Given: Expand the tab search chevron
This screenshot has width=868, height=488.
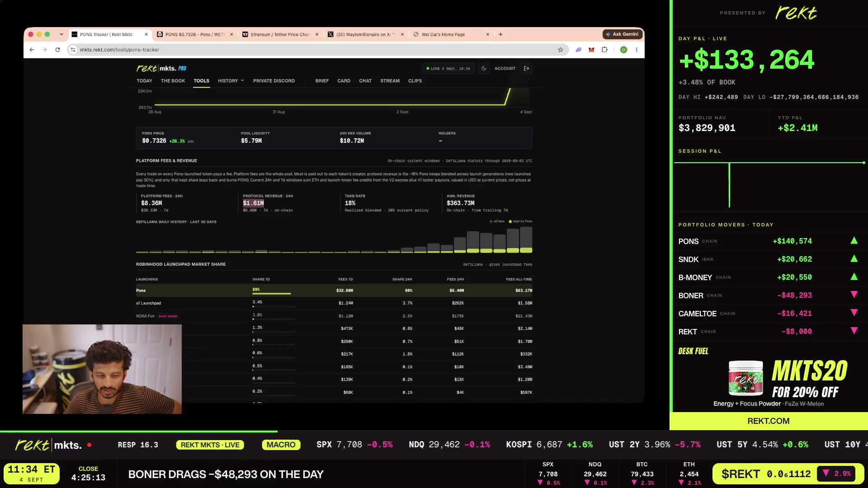Looking at the screenshot, I should pos(61,34).
